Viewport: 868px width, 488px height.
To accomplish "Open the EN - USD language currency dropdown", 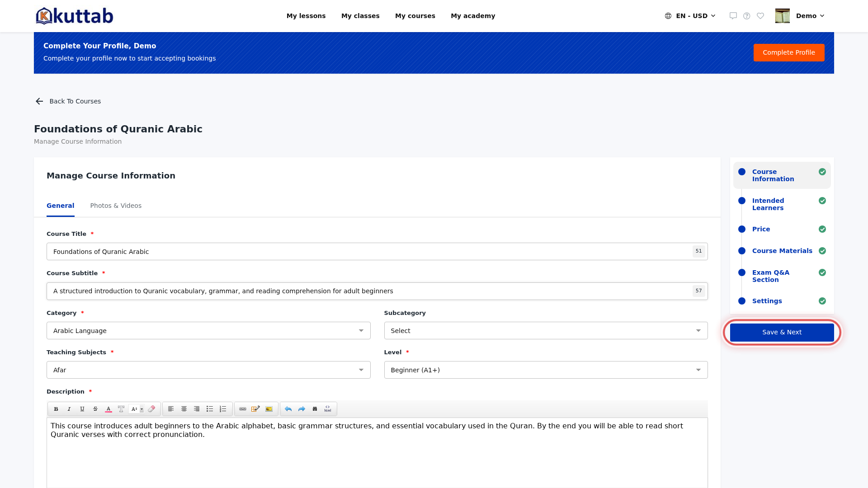I will 690,16.
